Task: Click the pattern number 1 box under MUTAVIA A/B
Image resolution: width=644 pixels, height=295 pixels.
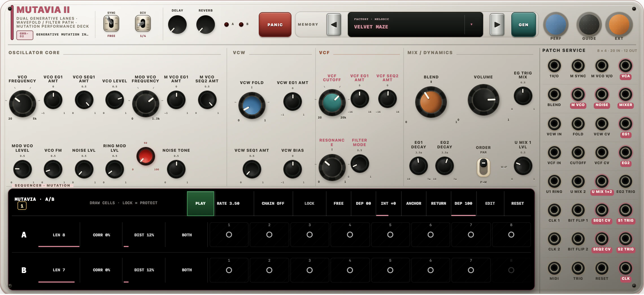Action: pos(22,206)
